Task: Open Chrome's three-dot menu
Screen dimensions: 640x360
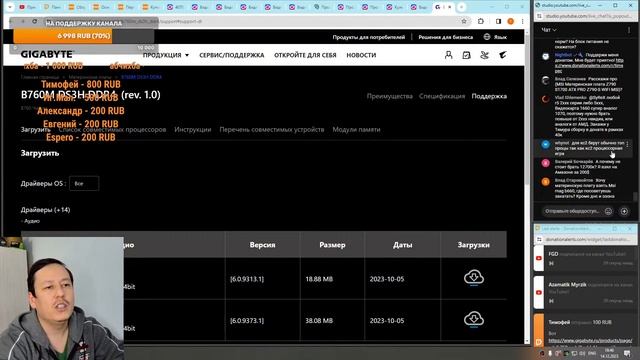Action: click(x=522, y=21)
